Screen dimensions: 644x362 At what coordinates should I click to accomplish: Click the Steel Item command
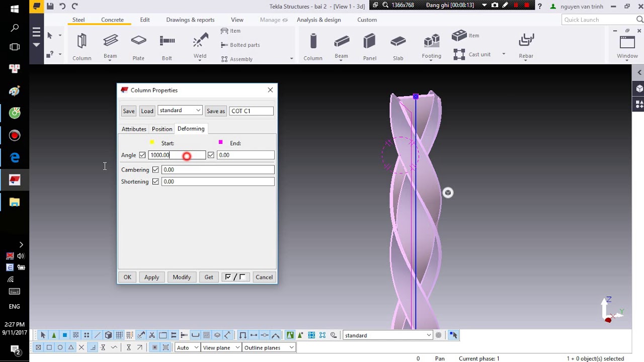(230, 31)
